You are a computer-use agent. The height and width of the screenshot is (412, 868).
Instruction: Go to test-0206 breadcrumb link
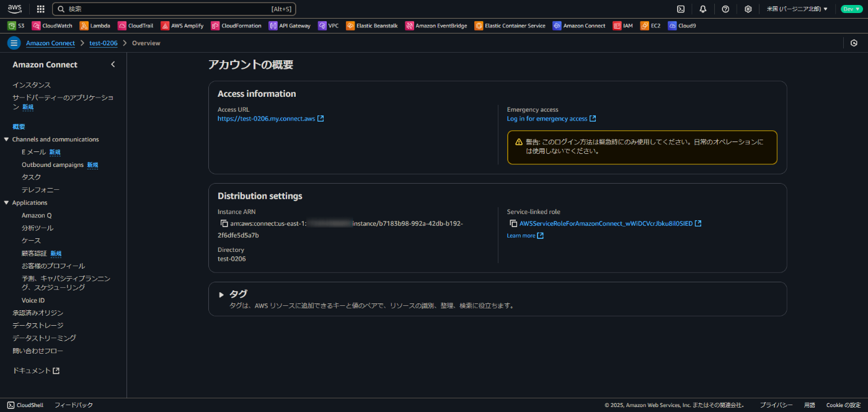[x=104, y=43]
